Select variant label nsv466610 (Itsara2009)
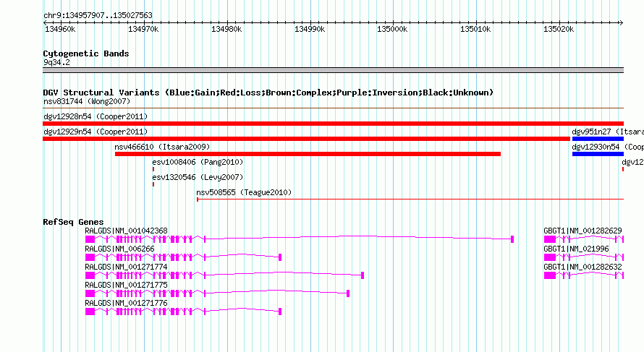The image size is (644, 352). [162, 147]
